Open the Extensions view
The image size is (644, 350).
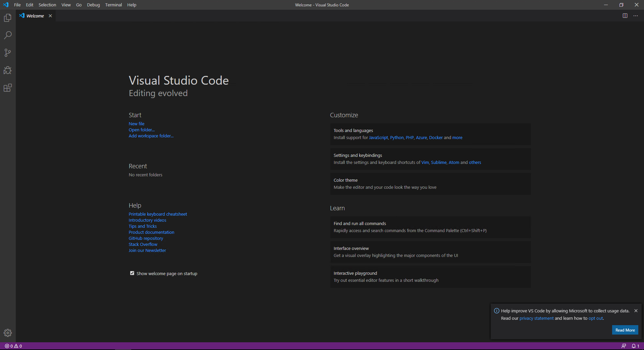click(x=7, y=88)
